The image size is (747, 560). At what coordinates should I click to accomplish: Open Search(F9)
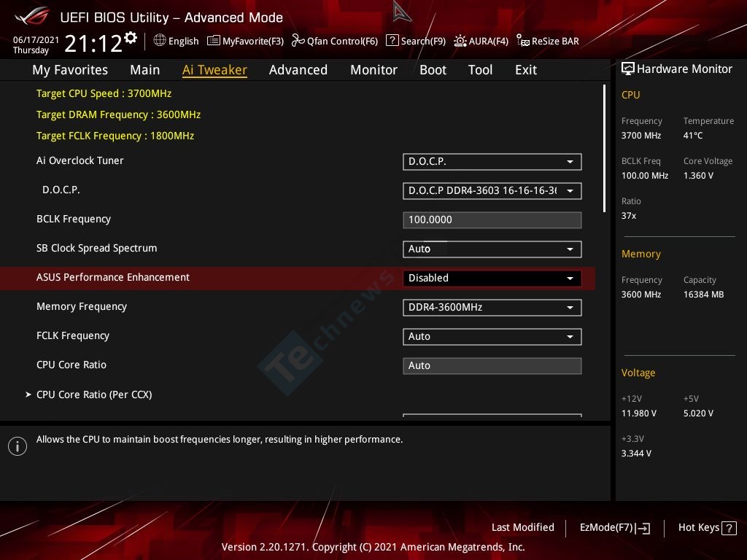[416, 41]
